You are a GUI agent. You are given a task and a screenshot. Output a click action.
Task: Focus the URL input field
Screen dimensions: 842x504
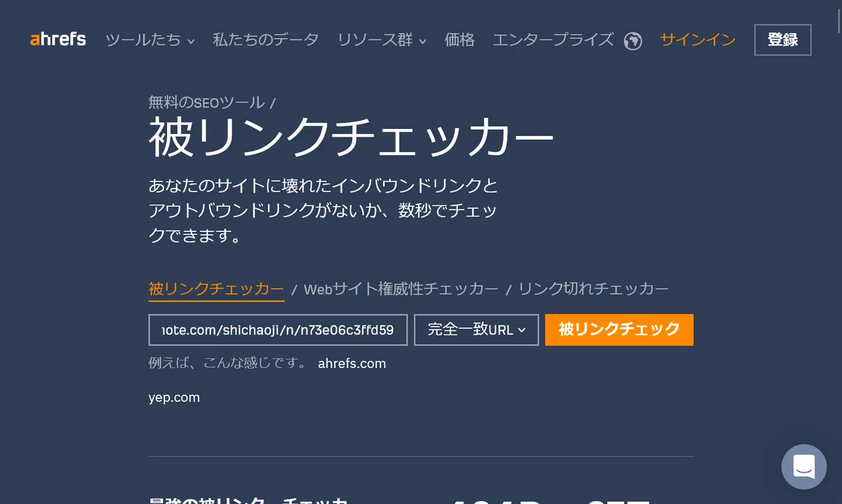click(x=278, y=329)
